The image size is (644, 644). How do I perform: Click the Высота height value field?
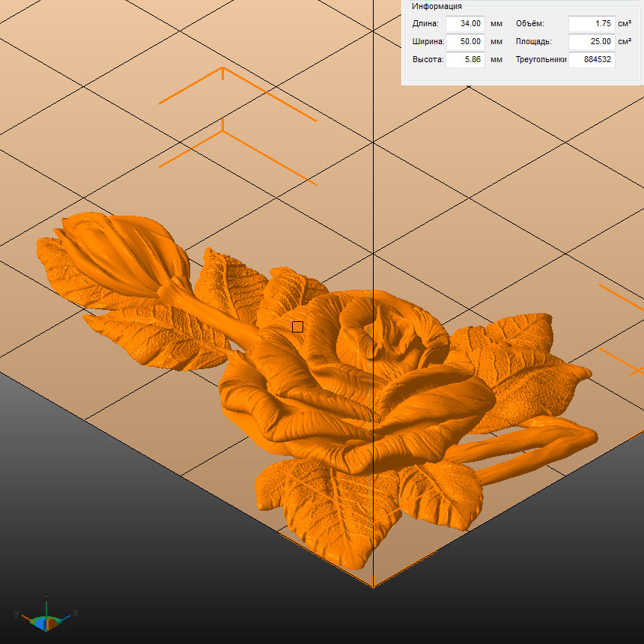click(465, 59)
